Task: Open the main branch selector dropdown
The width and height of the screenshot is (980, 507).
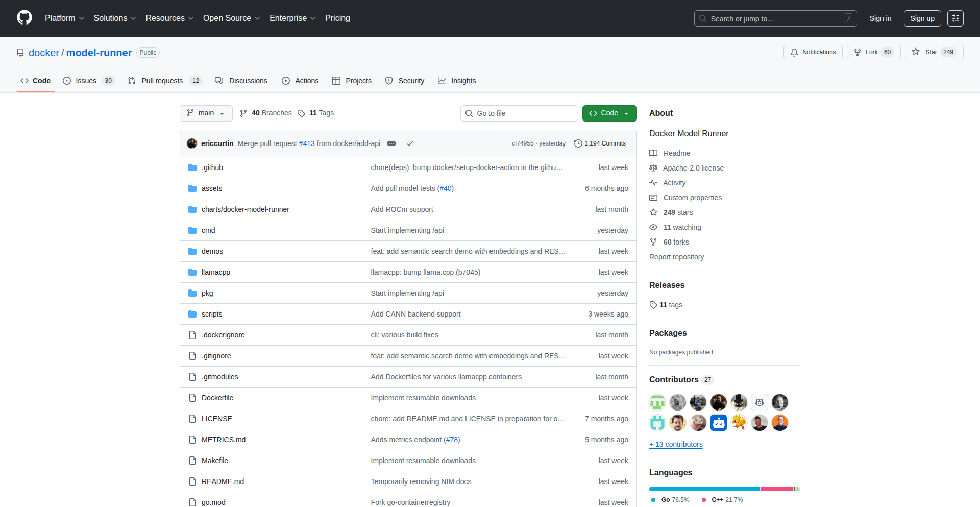Action: click(206, 113)
